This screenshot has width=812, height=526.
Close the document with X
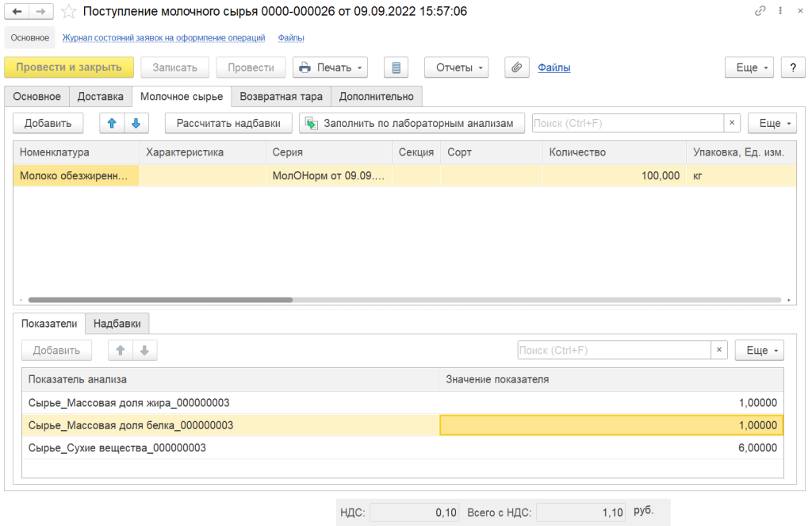(800, 11)
